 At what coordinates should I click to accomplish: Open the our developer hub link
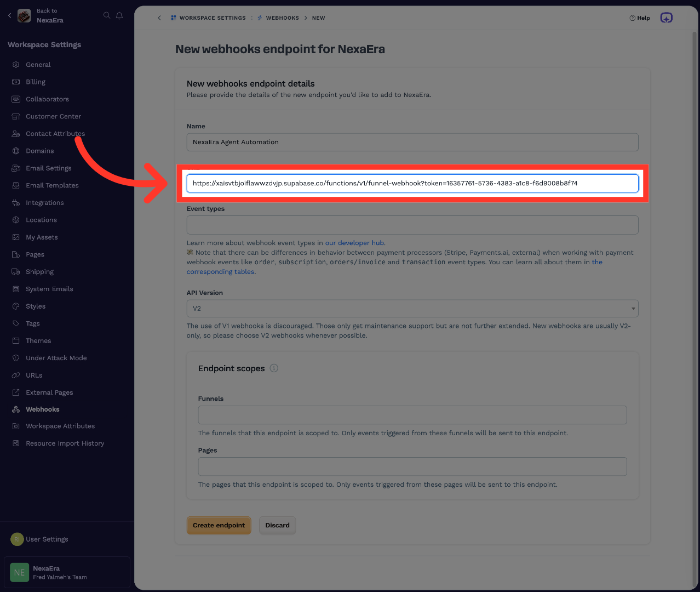point(354,243)
